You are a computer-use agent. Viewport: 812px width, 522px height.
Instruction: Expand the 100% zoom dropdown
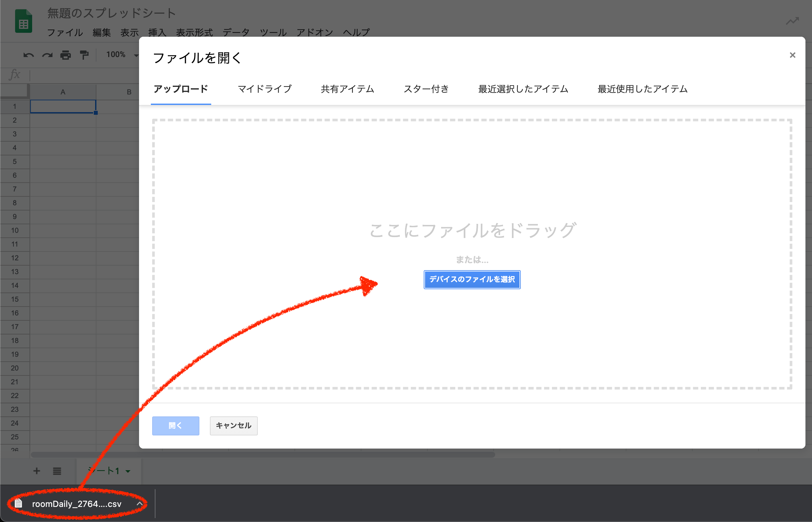(x=136, y=55)
